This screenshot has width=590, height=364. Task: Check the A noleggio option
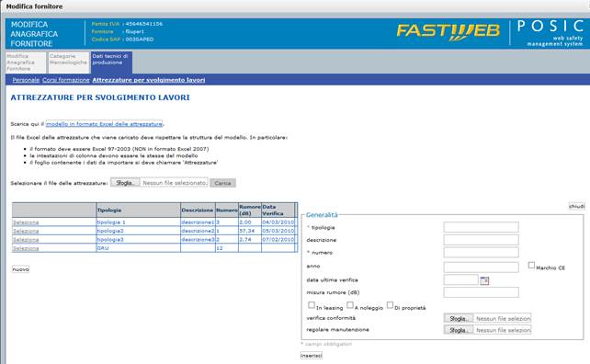point(350,305)
